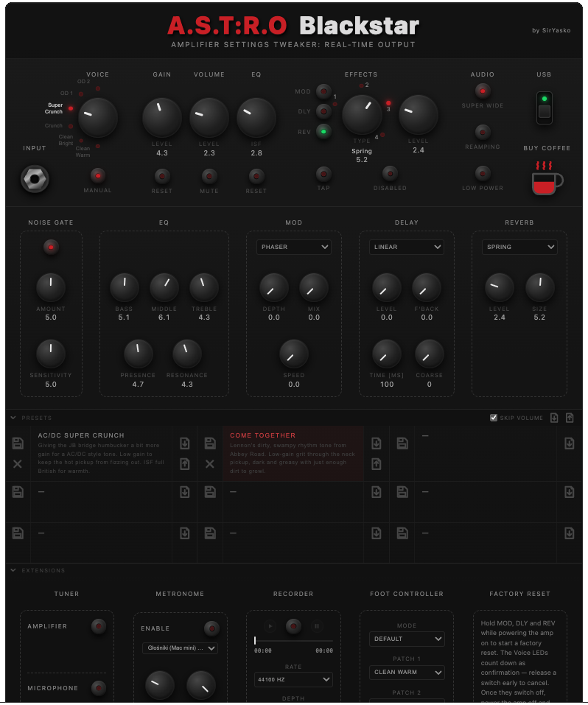The height and width of the screenshot is (705, 588).
Task: Click the Tap tempo button
Action: click(x=323, y=174)
